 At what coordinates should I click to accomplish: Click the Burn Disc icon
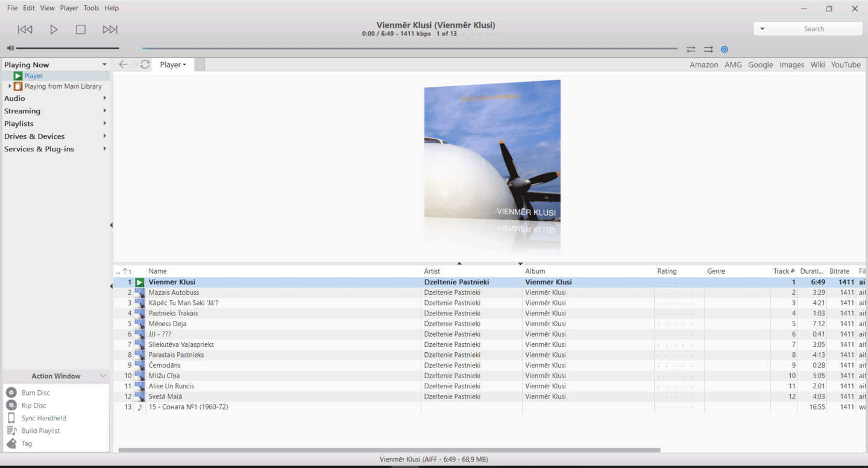(x=11, y=393)
